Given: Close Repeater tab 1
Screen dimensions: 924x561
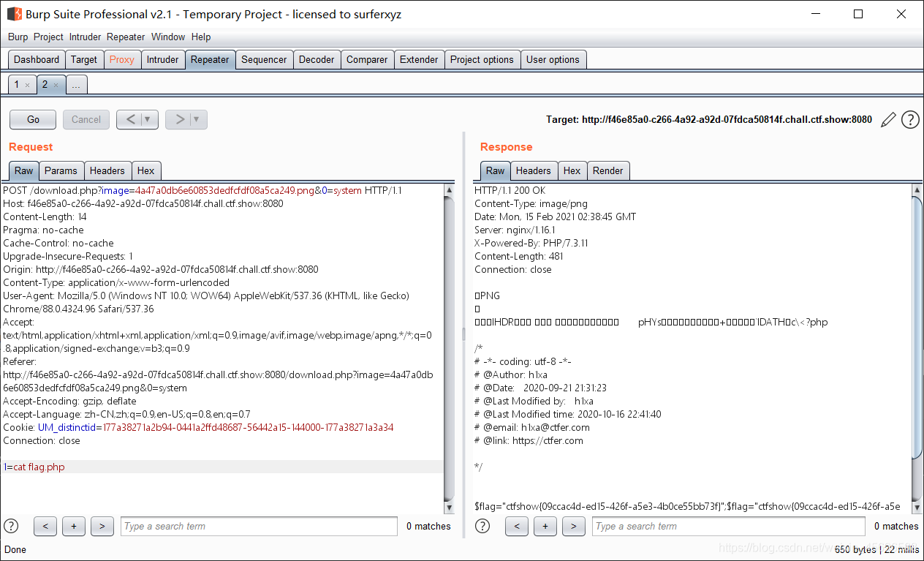Looking at the screenshot, I should point(28,86).
